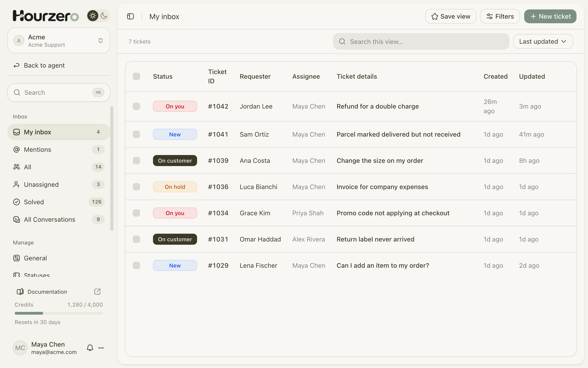588x368 pixels.
Task: Click the sidebar vertical scrollbar
Action: (x=112, y=168)
